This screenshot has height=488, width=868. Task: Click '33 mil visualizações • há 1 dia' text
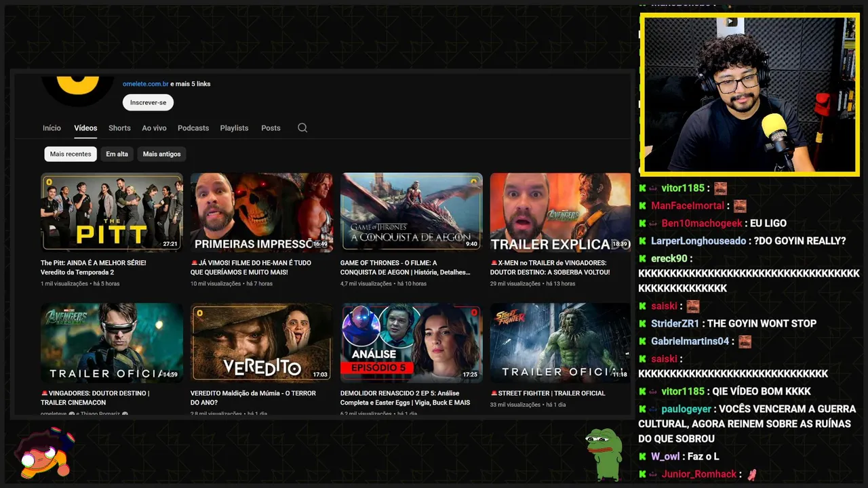point(528,405)
